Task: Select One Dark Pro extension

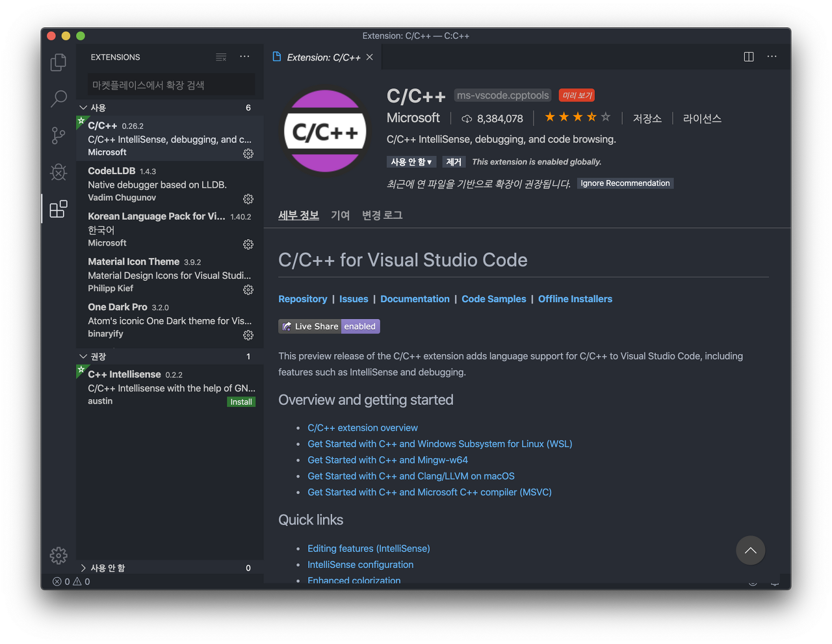Action: pos(170,320)
